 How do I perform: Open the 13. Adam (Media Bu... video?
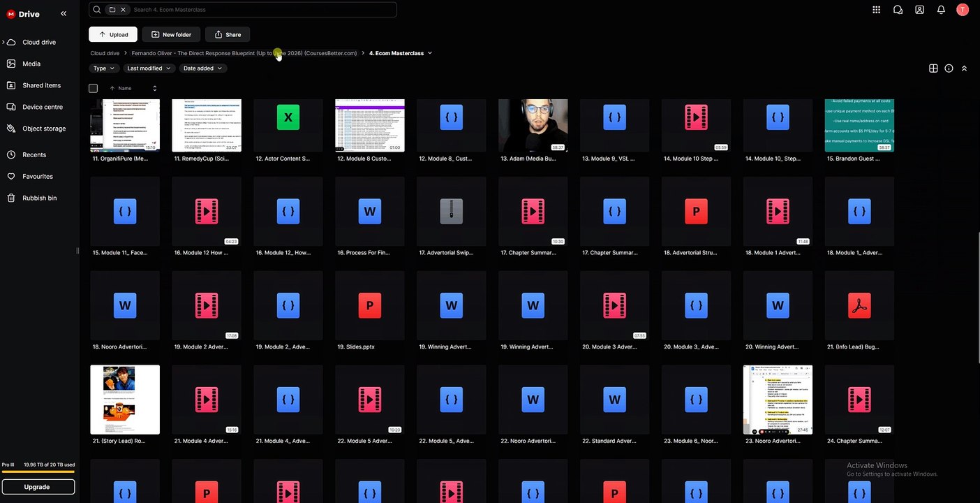[x=533, y=126]
